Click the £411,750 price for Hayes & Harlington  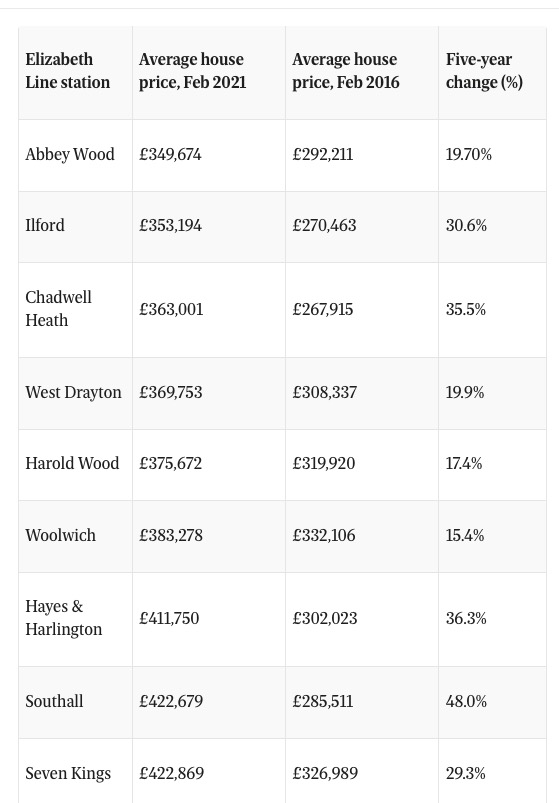point(169,618)
